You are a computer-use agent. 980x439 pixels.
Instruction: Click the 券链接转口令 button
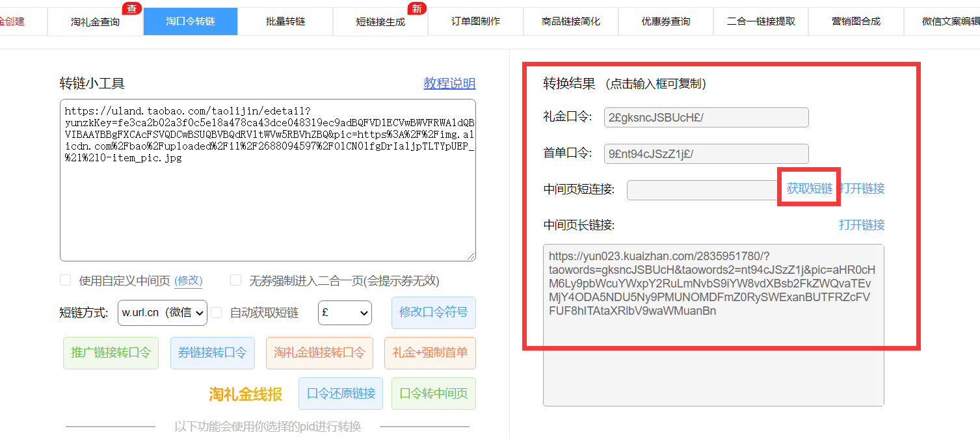pos(212,353)
